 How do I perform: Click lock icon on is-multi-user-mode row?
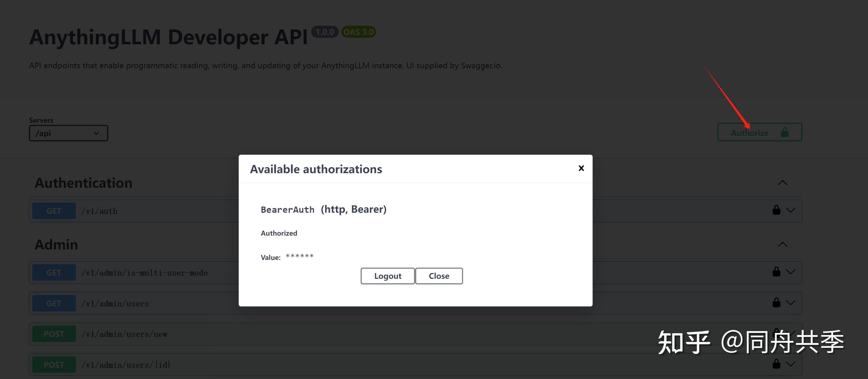point(776,272)
